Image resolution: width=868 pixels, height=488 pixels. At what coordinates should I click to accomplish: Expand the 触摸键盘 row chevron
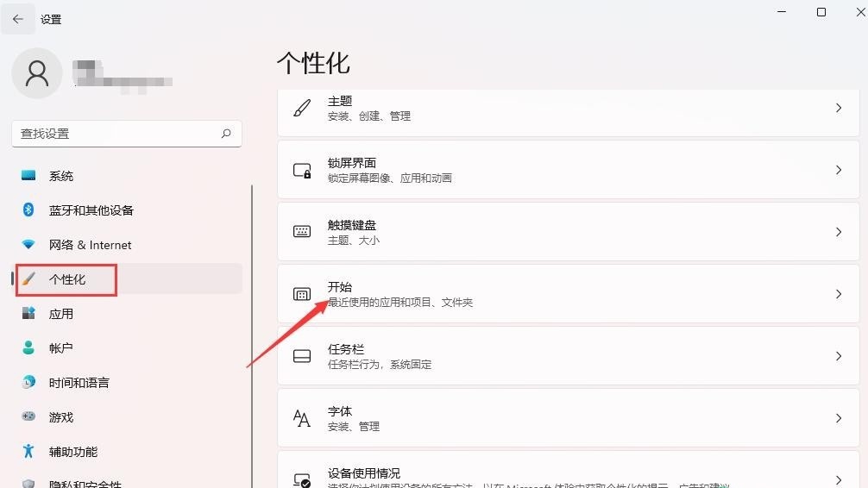[x=839, y=232]
